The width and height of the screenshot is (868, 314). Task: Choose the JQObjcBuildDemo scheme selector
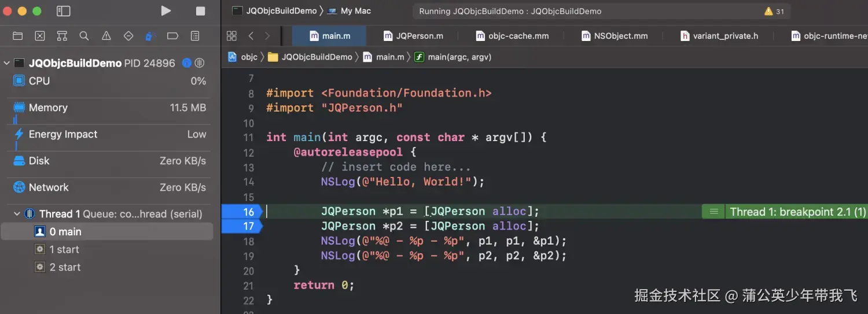pyautogui.click(x=274, y=11)
